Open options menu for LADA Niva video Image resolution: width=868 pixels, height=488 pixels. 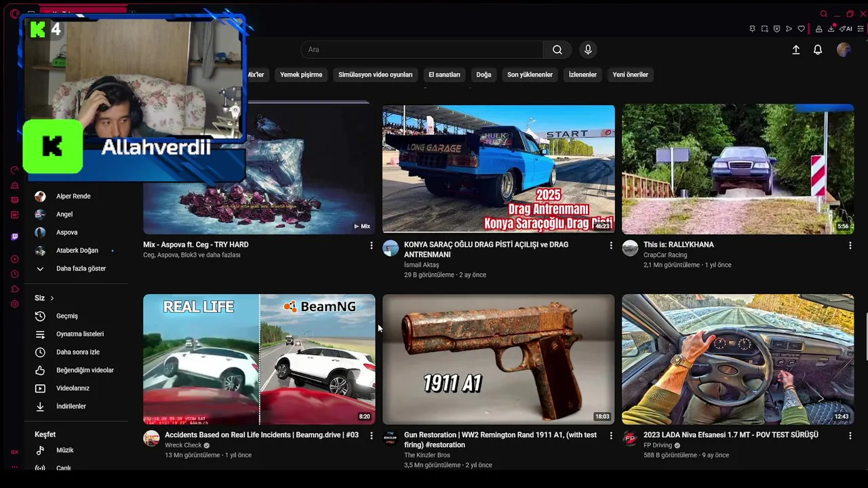[850, 436]
